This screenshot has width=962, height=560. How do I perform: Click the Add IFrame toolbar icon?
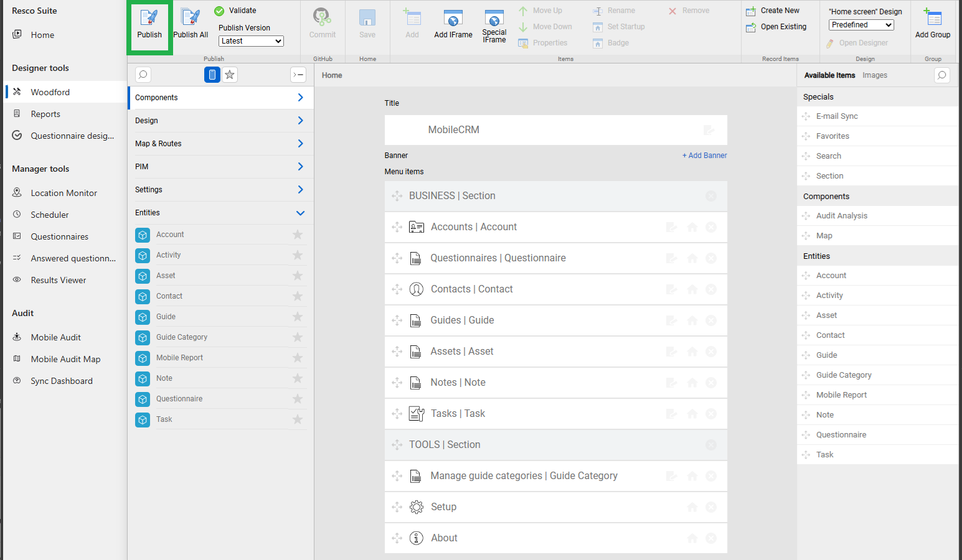click(453, 18)
